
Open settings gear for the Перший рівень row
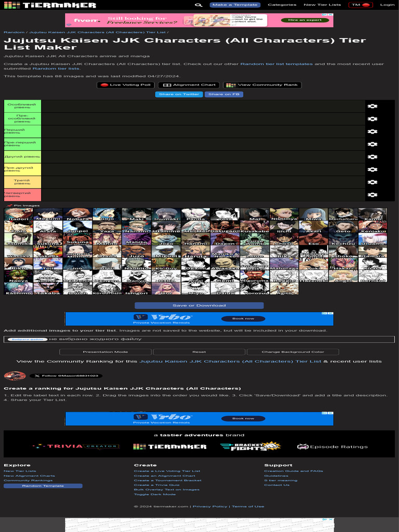[x=372, y=131]
